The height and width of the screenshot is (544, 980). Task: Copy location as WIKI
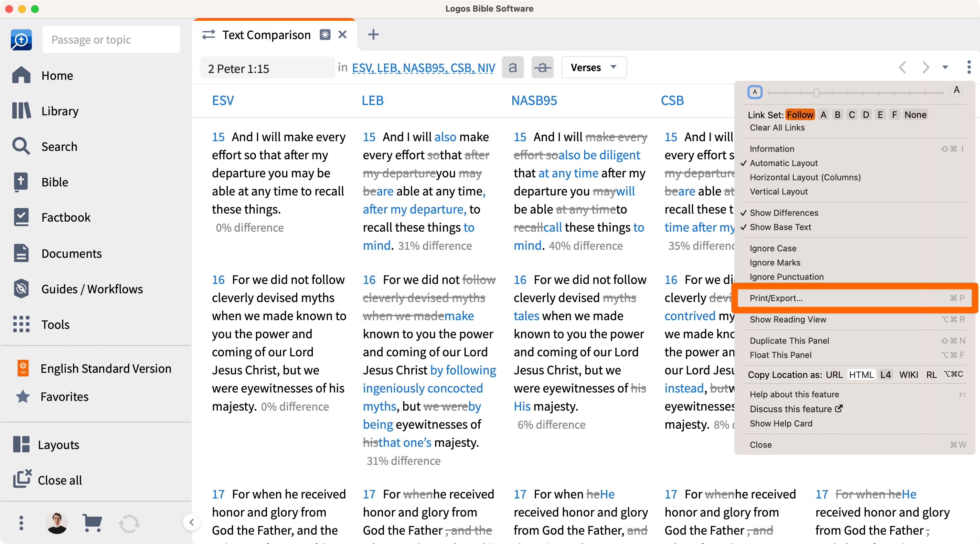click(x=908, y=374)
